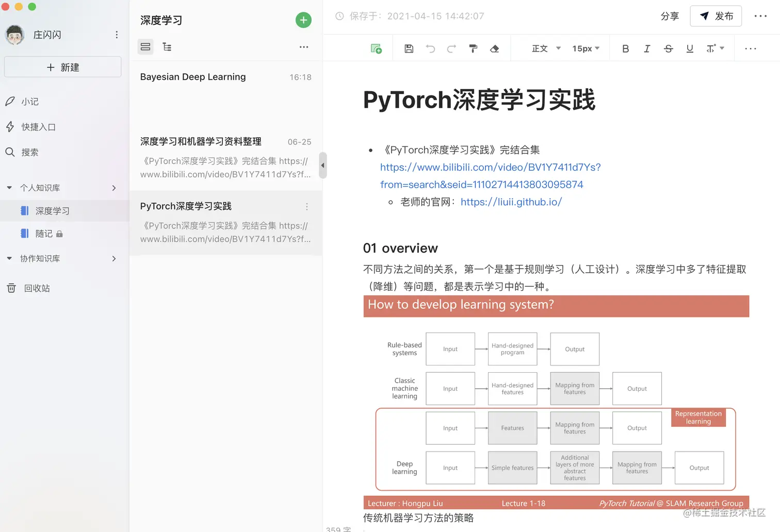Viewport: 780px width, 532px height.
Task: Click the 01 overview heading
Action: [400, 248]
